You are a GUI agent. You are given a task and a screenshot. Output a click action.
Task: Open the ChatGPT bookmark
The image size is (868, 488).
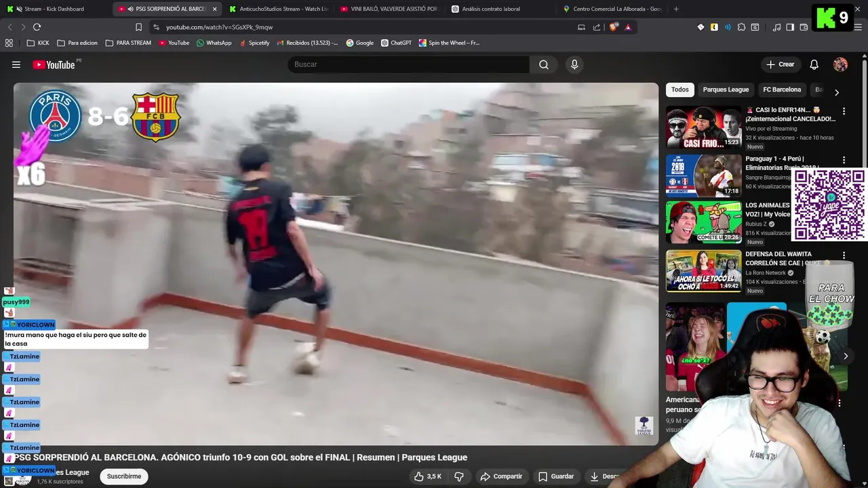click(396, 43)
